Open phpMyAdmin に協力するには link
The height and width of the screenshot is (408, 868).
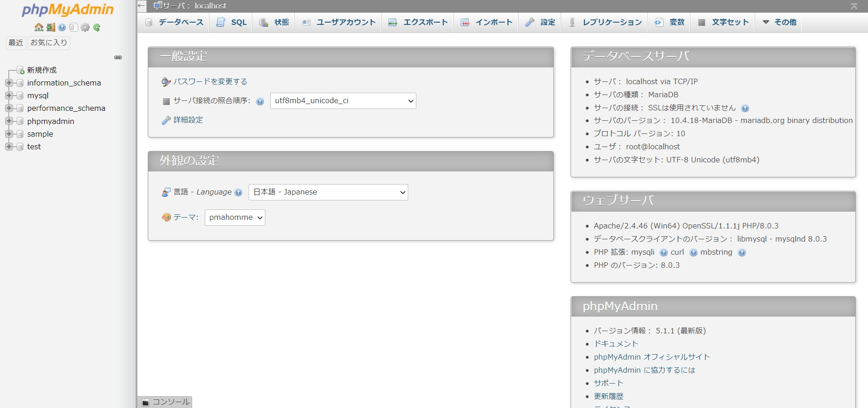[645, 370]
